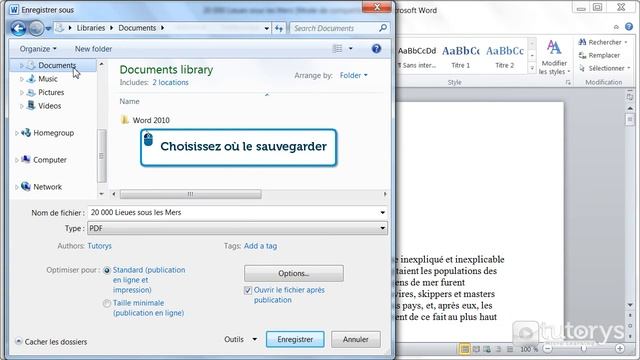
Task: Select Taille minimale radio button
Action: coord(107,303)
